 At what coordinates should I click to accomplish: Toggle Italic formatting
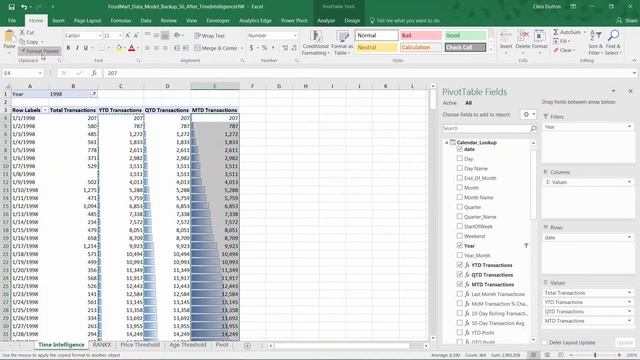(x=77, y=48)
